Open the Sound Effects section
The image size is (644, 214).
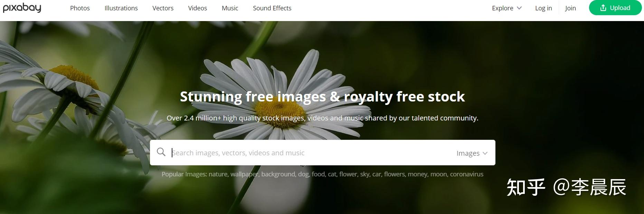point(272,8)
